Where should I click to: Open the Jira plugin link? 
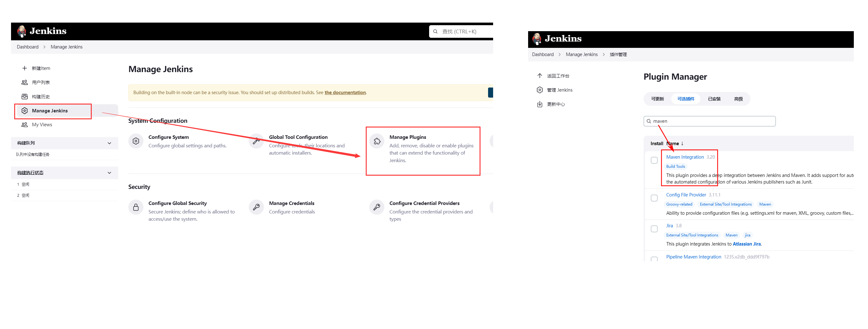(x=670, y=226)
